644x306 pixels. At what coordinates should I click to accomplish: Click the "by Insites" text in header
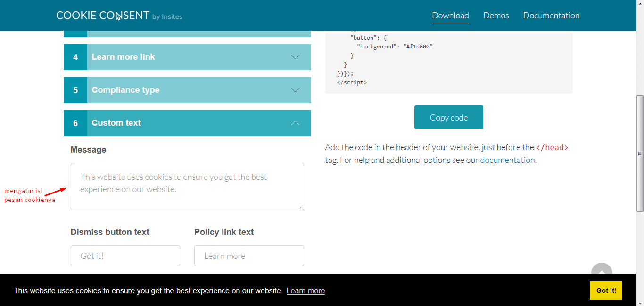[x=167, y=17]
